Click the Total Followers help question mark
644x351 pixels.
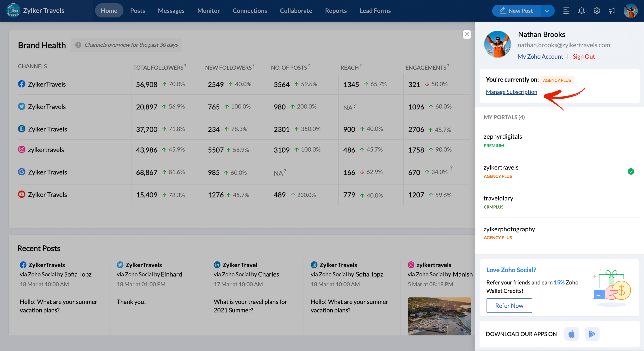pos(185,66)
